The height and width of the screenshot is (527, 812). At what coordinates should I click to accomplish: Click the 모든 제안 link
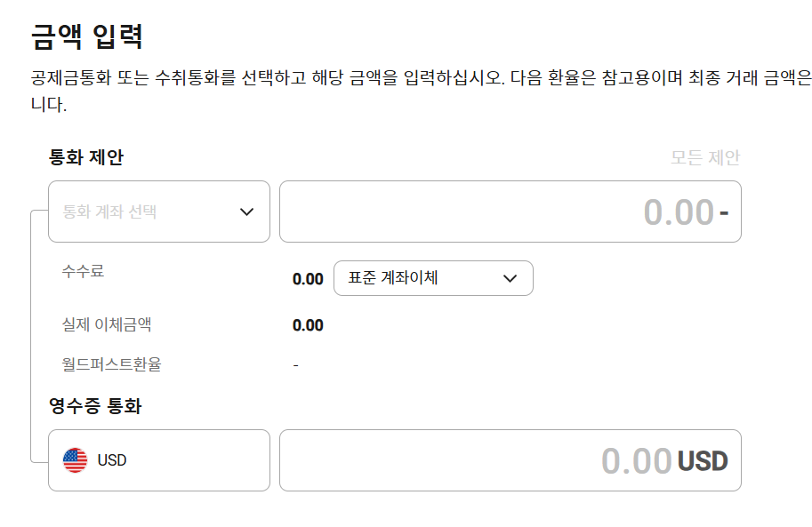tap(705, 157)
